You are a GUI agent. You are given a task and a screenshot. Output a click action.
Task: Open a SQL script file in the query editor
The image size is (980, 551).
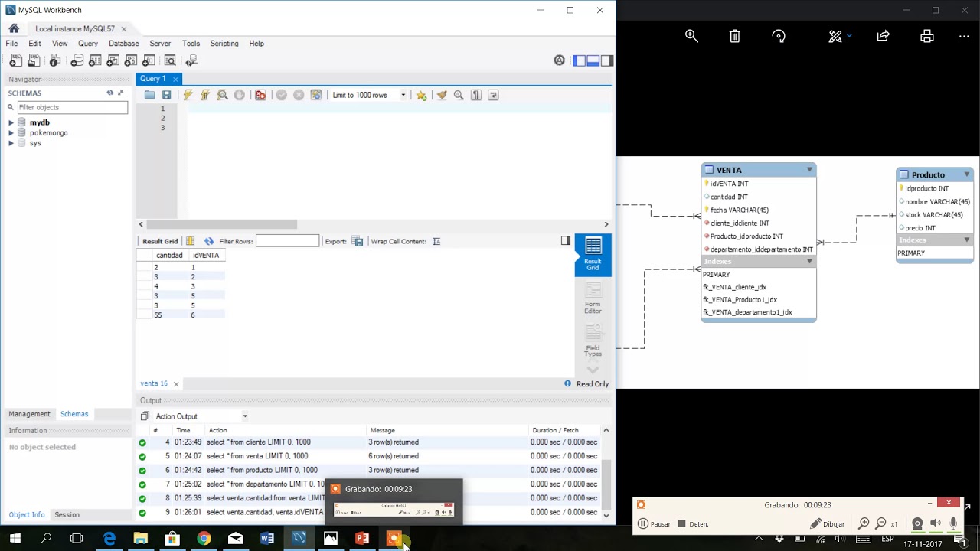coord(150,95)
